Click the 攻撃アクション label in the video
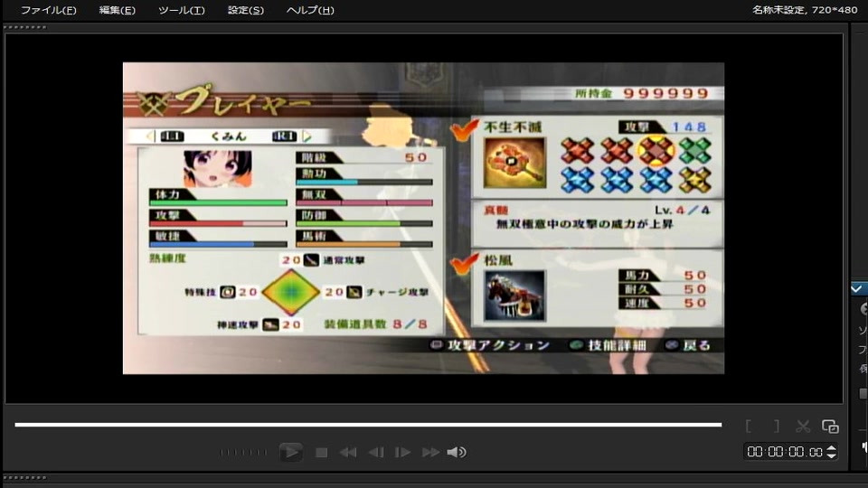Viewport: 868px width, 488px height. 498,345
